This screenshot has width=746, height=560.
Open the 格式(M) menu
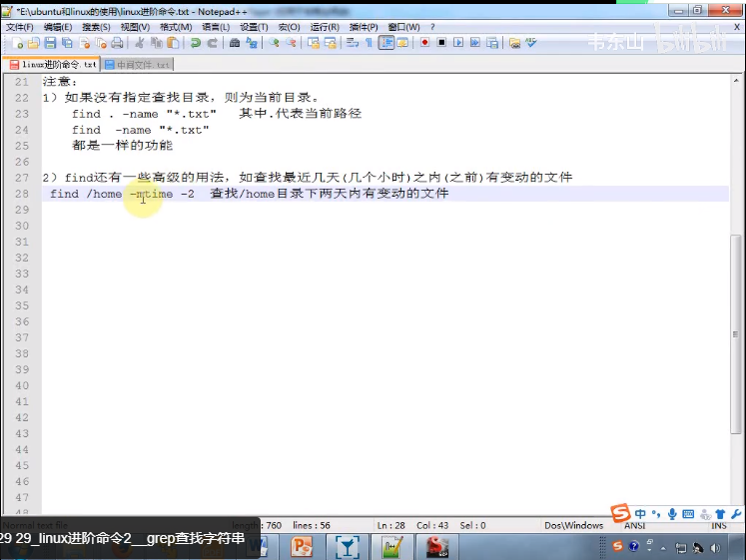coord(176,27)
